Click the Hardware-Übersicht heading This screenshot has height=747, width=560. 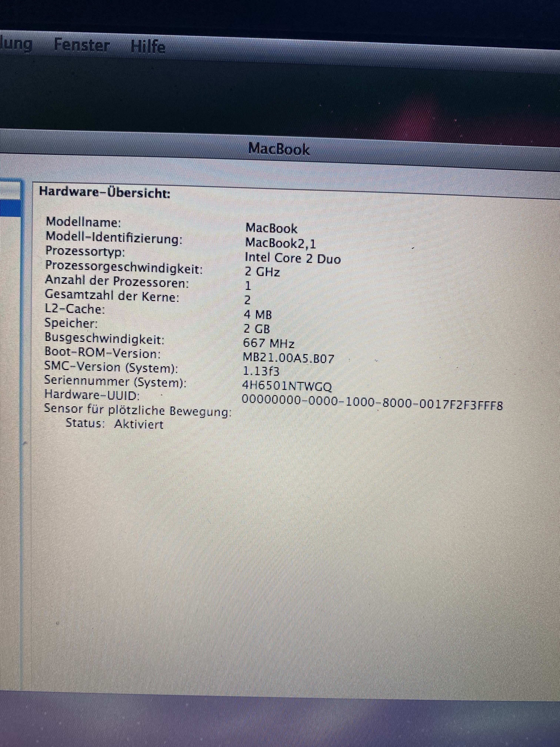(105, 192)
